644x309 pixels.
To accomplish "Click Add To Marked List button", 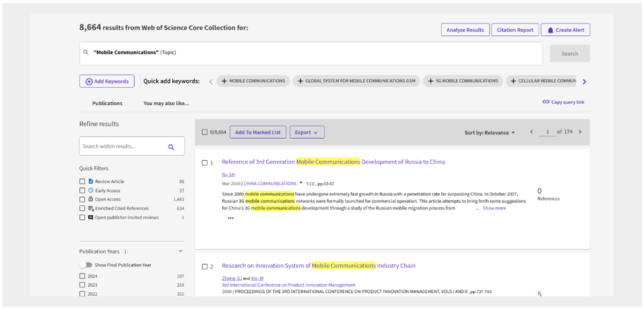I will tap(258, 132).
